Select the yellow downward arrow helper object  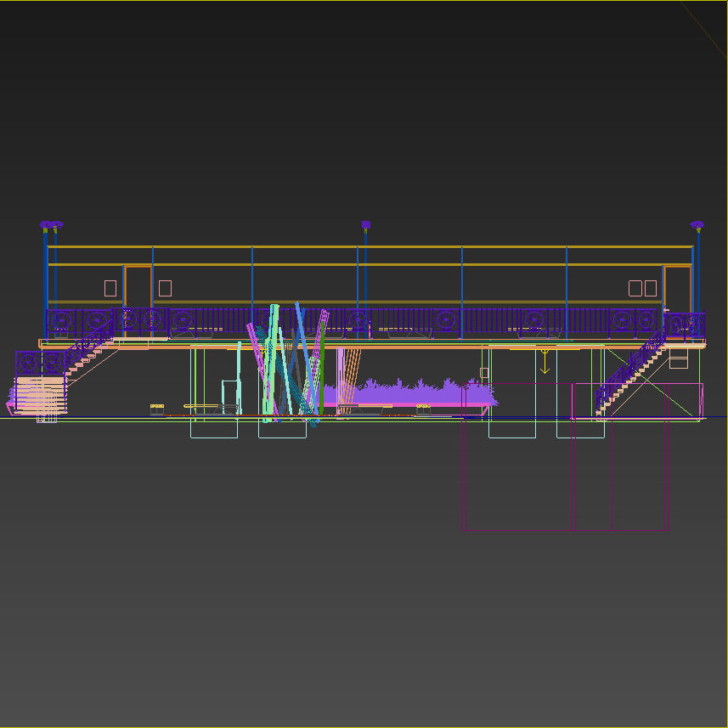click(545, 361)
